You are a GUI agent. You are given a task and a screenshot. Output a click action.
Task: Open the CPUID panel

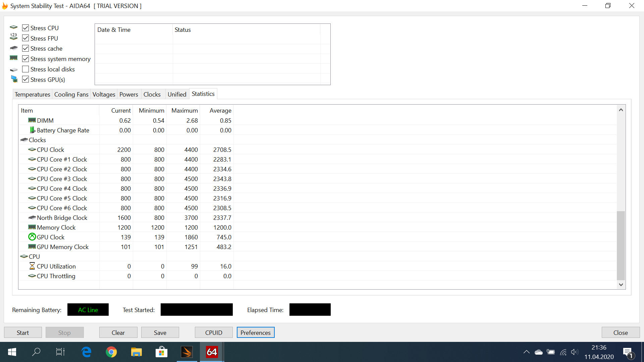tap(214, 333)
